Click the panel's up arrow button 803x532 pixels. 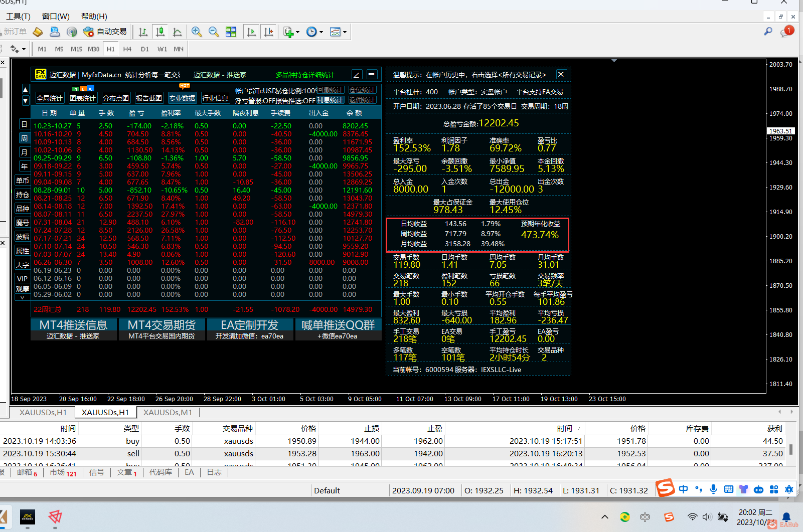(26, 89)
